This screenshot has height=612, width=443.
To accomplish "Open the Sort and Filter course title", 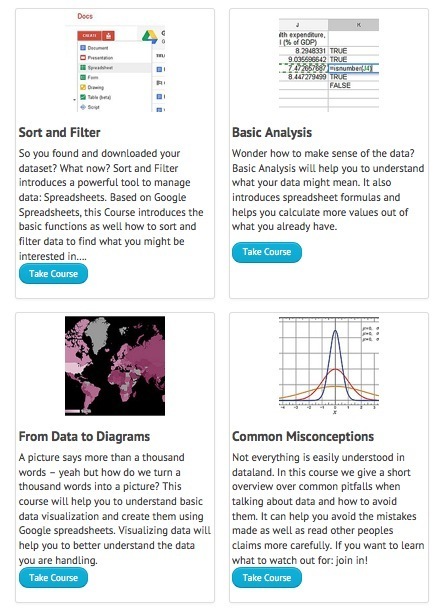I will pos(59,132).
